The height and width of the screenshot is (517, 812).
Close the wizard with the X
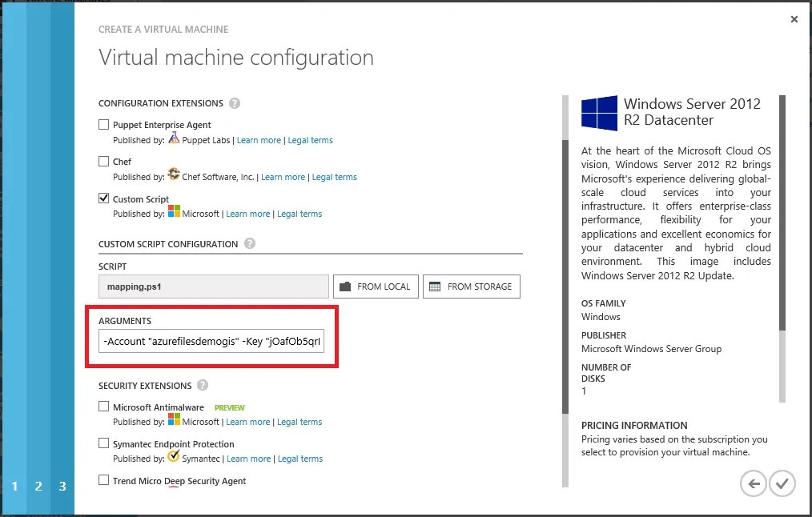794,19
